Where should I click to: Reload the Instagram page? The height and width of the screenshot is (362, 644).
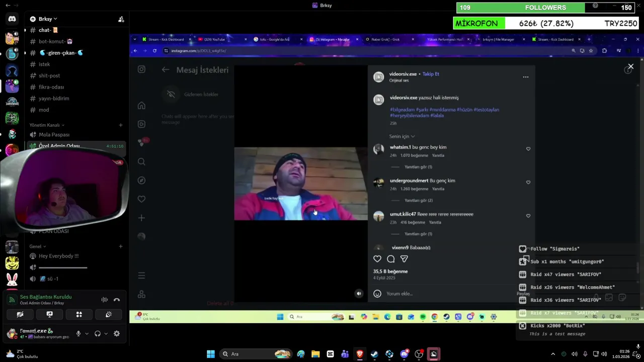154,50
